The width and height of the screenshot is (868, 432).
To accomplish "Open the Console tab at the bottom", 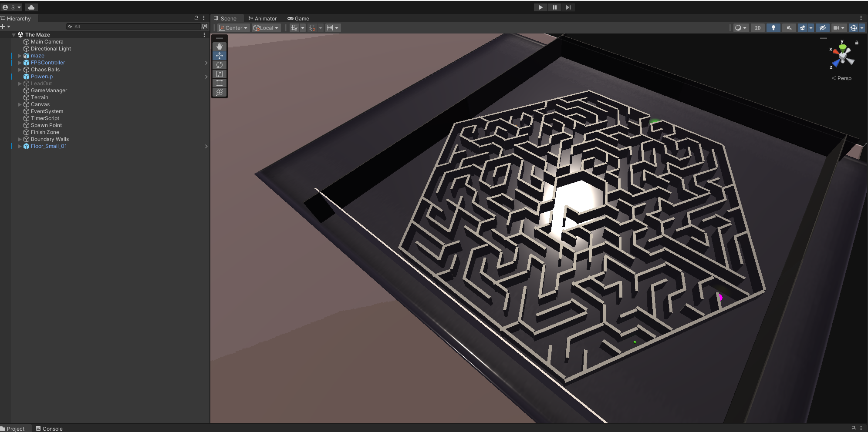I will 49,429.
